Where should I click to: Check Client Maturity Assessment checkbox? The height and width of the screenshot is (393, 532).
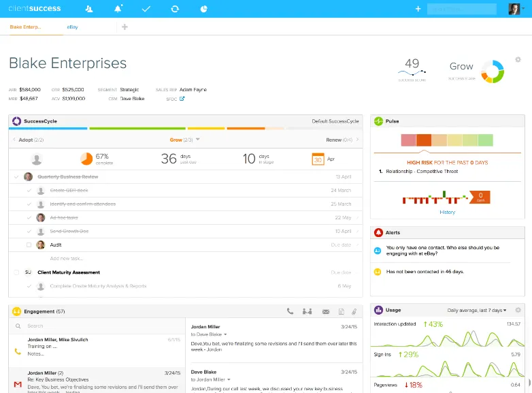[x=16, y=272]
